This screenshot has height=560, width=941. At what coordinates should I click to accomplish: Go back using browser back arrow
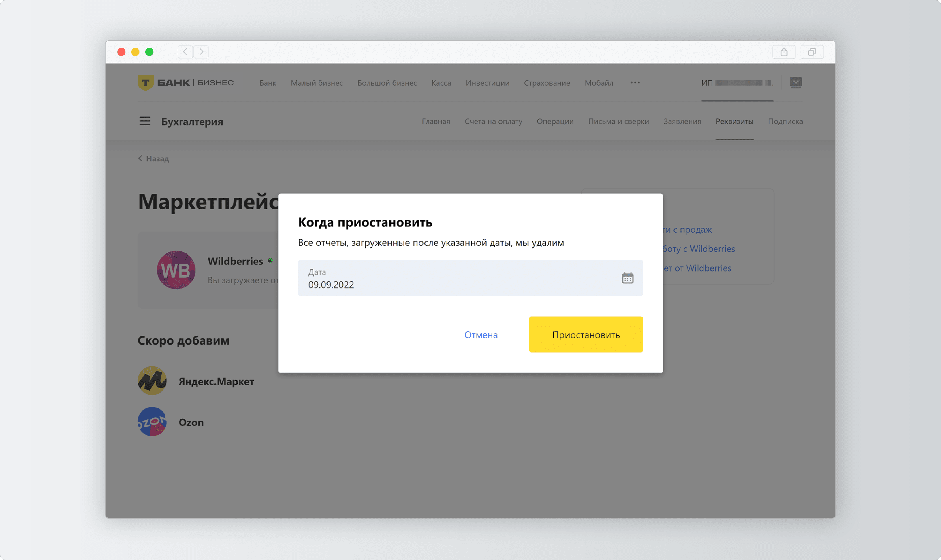(x=185, y=52)
